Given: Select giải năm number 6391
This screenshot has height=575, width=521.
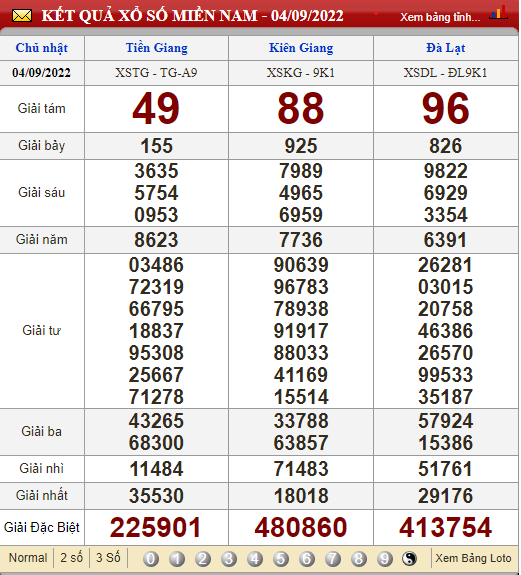Looking at the screenshot, I should [445, 240].
